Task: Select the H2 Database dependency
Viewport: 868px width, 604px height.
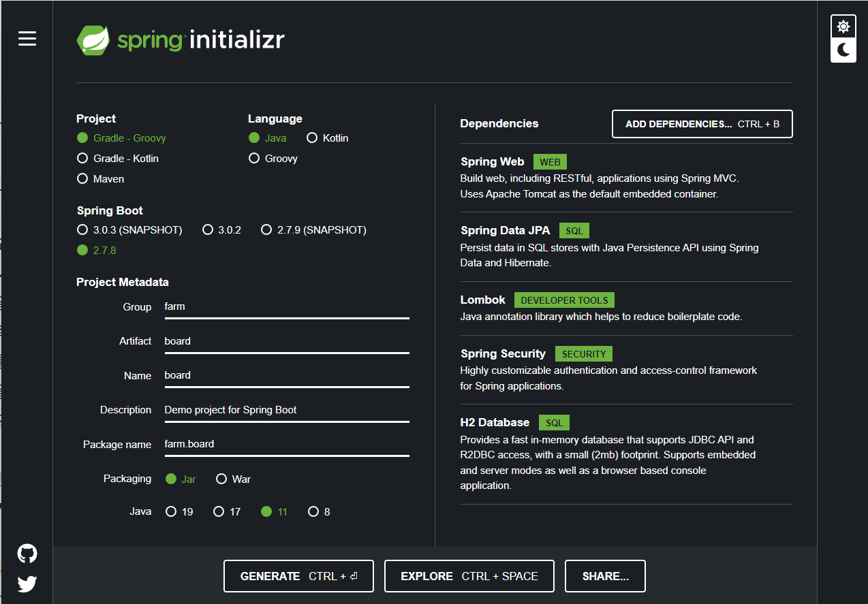Action: click(x=627, y=454)
